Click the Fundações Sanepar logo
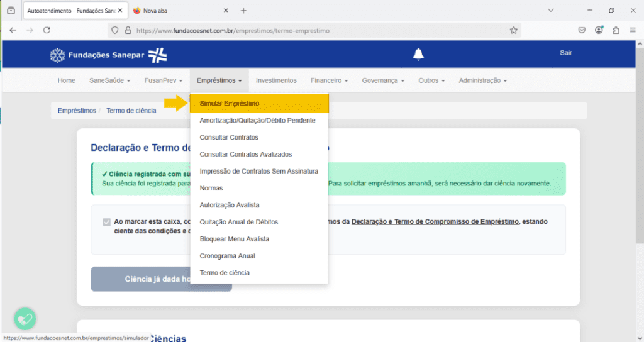This screenshot has height=342, width=644. click(x=108, y=55)
